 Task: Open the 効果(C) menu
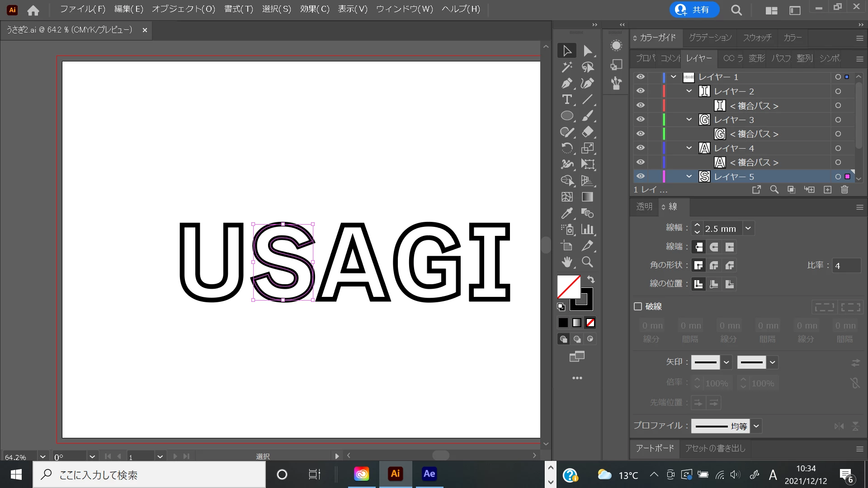pos(315,9)
